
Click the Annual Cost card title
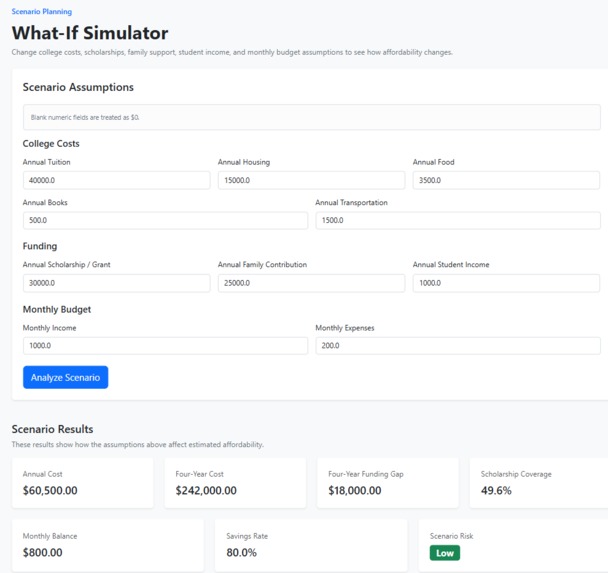(42, 474)
